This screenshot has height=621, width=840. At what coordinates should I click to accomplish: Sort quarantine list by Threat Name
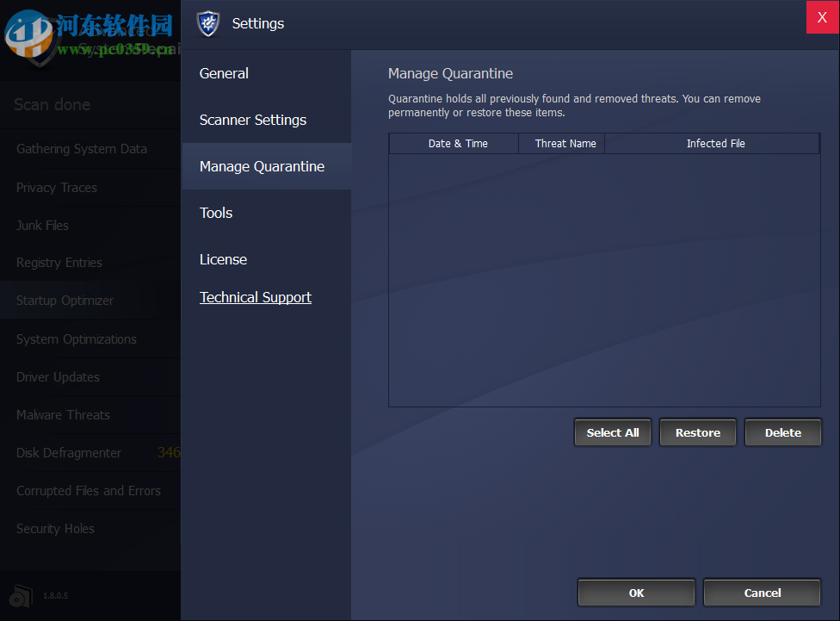click(x=561, y=143)
